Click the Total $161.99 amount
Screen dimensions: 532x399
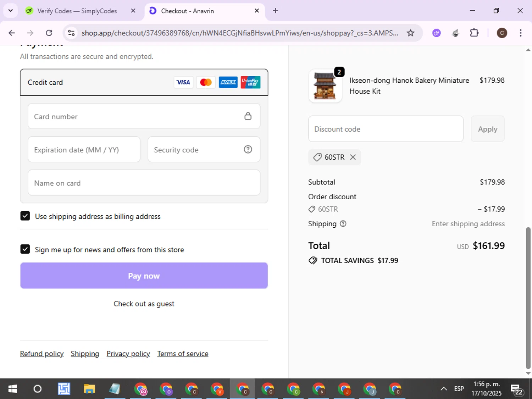point(489,246)
